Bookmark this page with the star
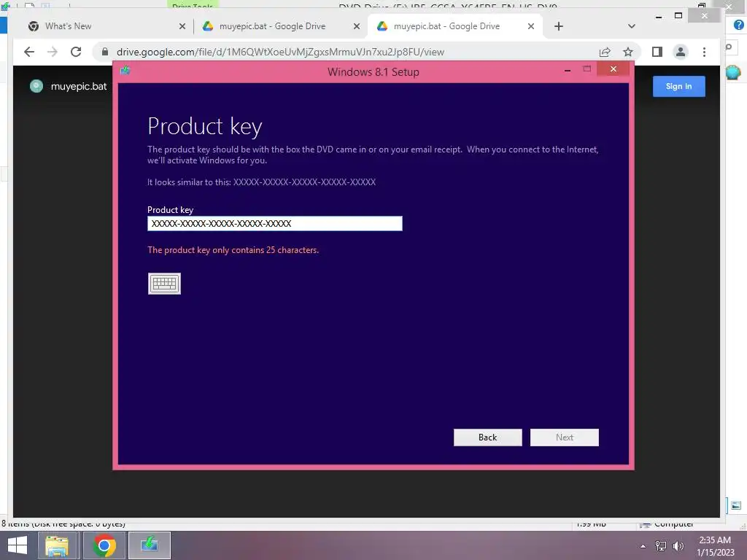747x560 pixels. click(628, 52)
